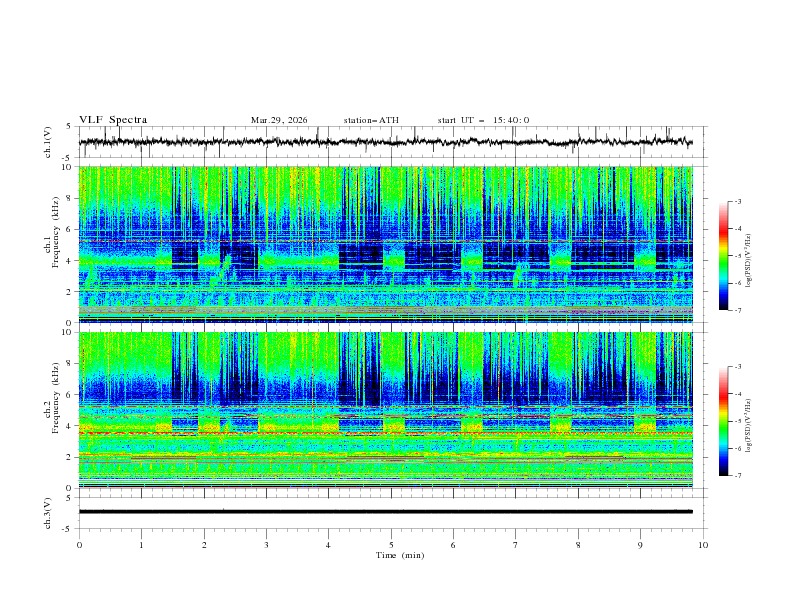This screenshot has width=792, height=612.
Task: Click the "9" tick on the time axis
Action: (640, 545)
